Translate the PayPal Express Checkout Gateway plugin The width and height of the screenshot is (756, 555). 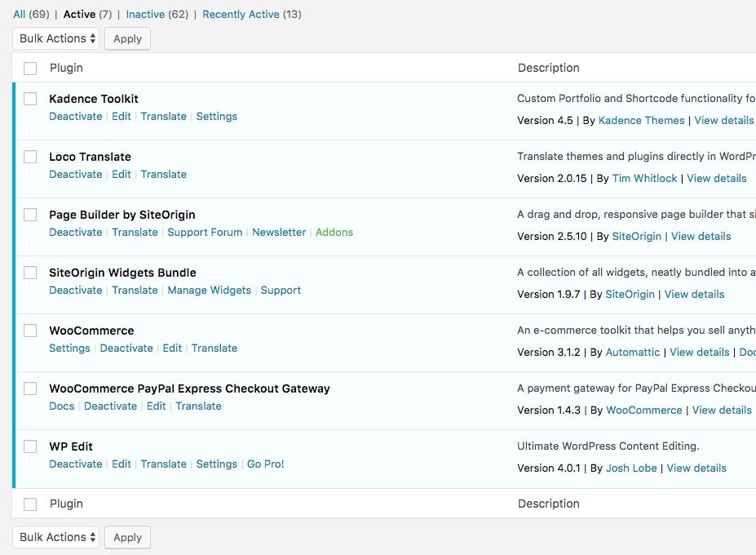pyautogui.click(x=199, y=406)
